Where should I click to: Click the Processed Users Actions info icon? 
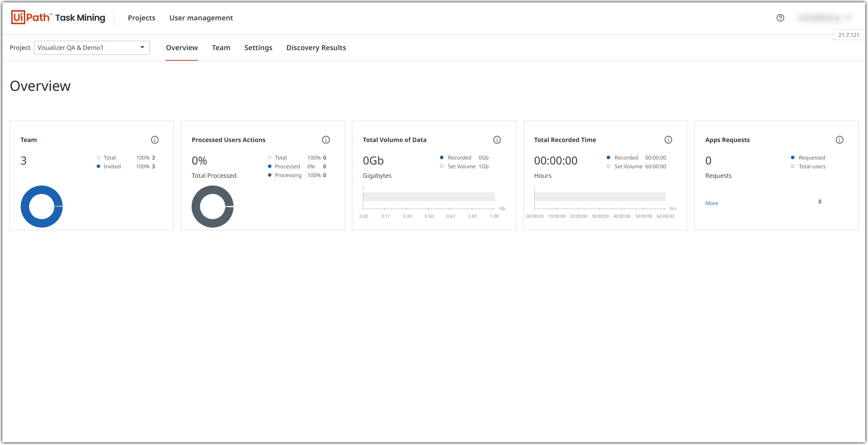[x=326, y=140]
